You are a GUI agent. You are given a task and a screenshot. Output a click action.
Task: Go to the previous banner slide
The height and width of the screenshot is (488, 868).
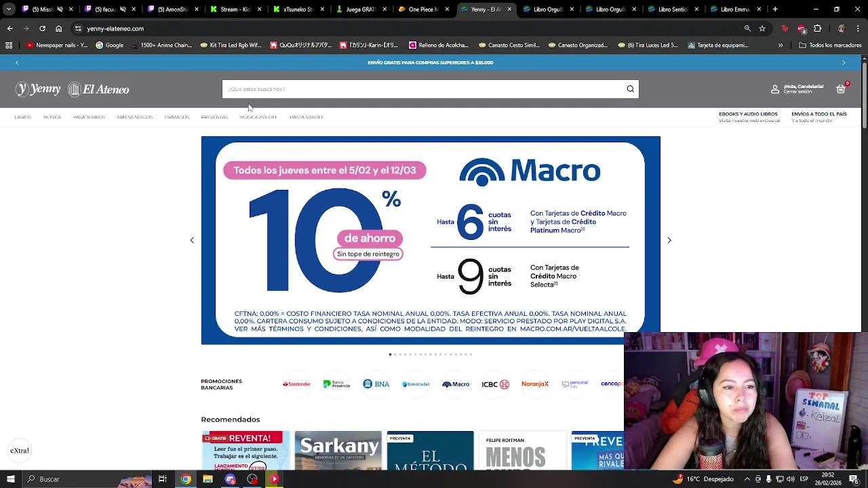pos(192,240)
